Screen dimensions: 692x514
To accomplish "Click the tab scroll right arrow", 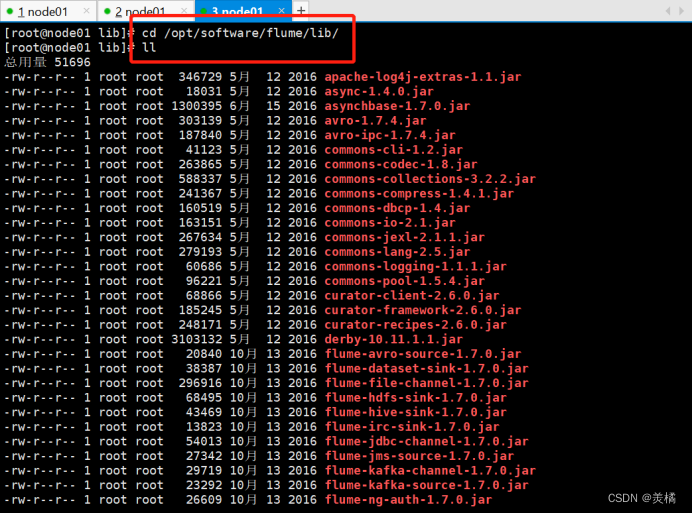I will tap(681, 11).
